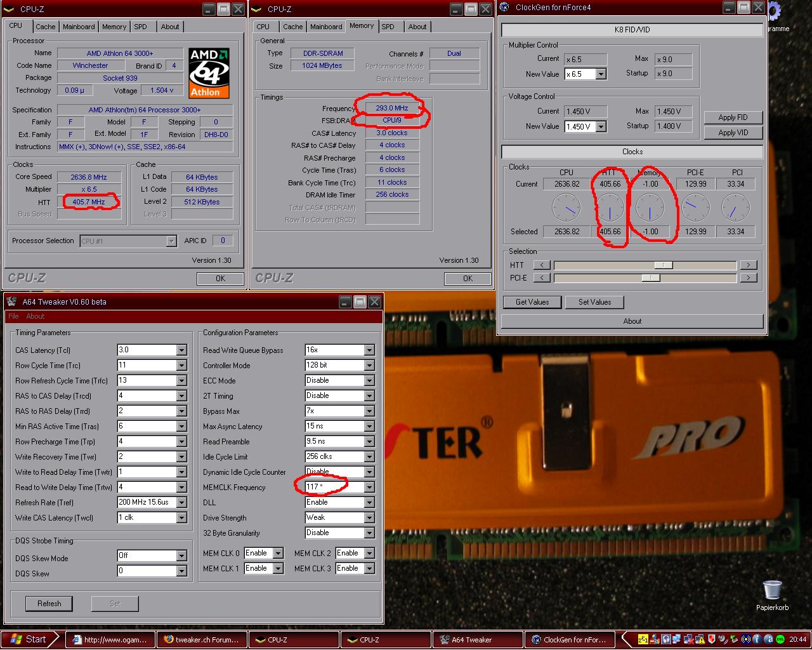Click the ClockGen title bar icon
The height and width of the screenshot is (650, 812).
coord(504,8)
